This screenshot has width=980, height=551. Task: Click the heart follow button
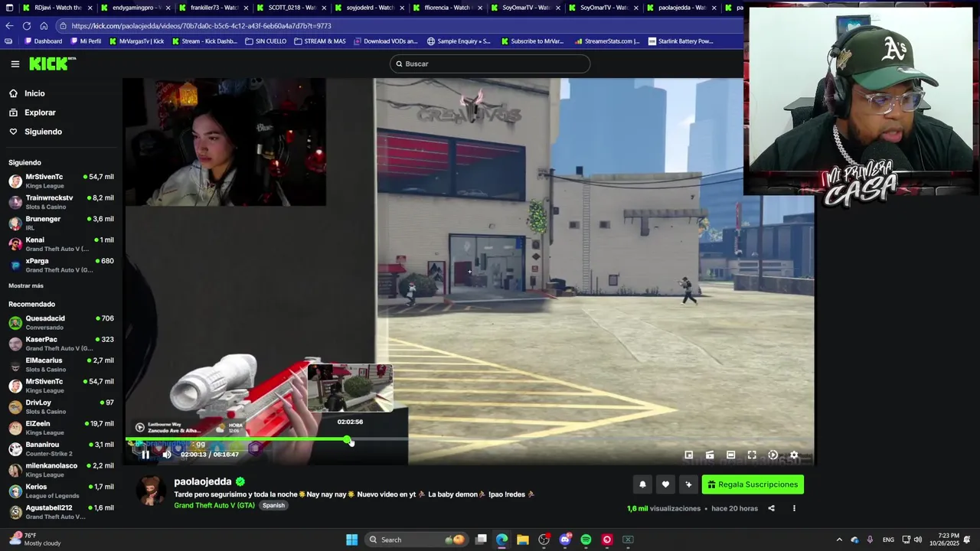pyautogui.click(x=665, y=484)
